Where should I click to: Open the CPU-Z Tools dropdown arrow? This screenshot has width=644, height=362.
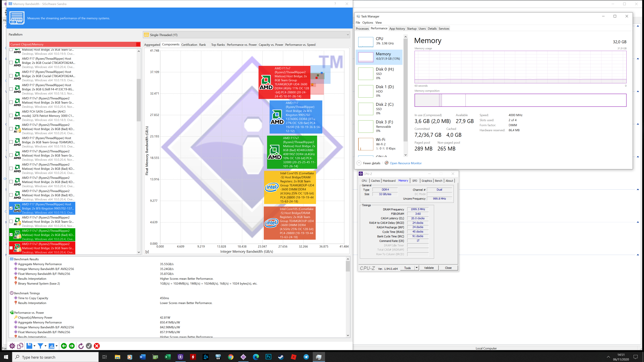(416, 268)
